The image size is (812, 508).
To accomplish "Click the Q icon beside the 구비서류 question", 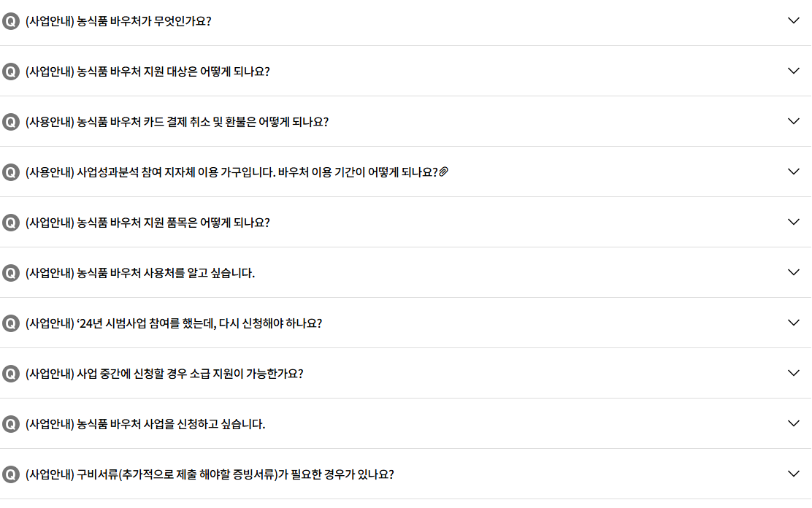I will [9, 474].
